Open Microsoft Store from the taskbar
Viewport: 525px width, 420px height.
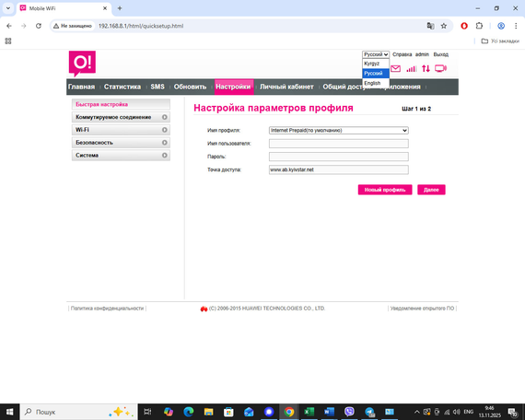click(228, 412)
